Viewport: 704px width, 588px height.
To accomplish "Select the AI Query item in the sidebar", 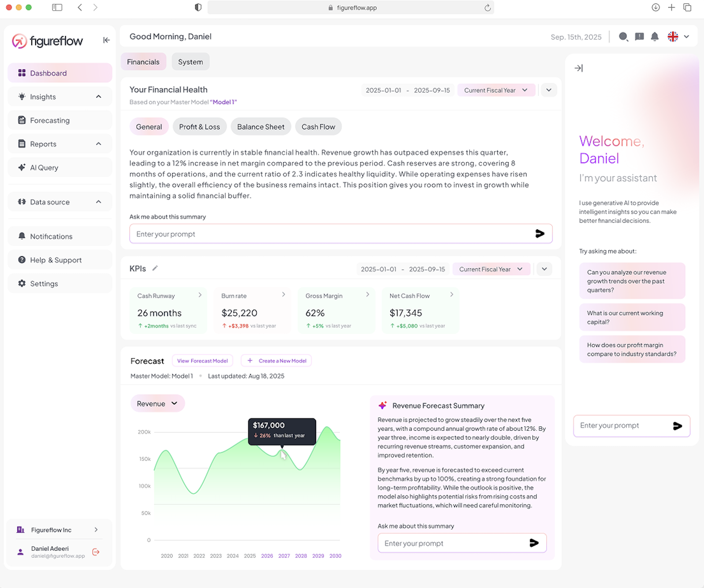I will 44,167.
